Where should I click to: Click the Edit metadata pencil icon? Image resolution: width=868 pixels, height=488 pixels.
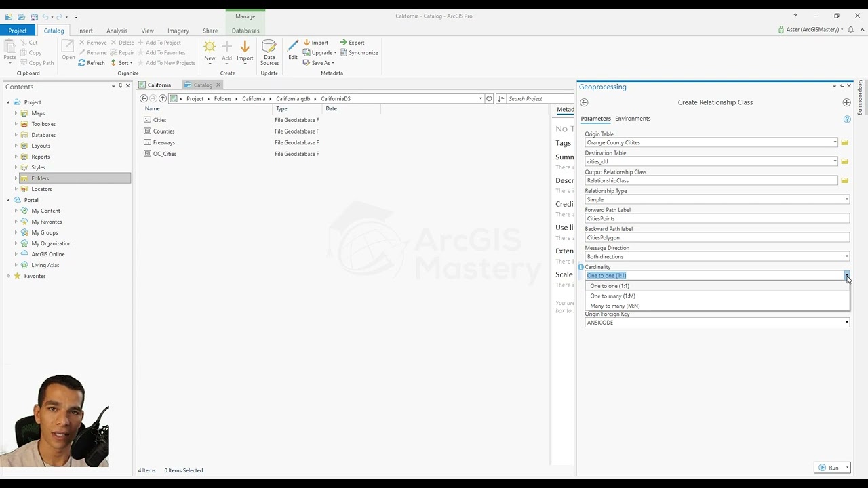(292, 46)
